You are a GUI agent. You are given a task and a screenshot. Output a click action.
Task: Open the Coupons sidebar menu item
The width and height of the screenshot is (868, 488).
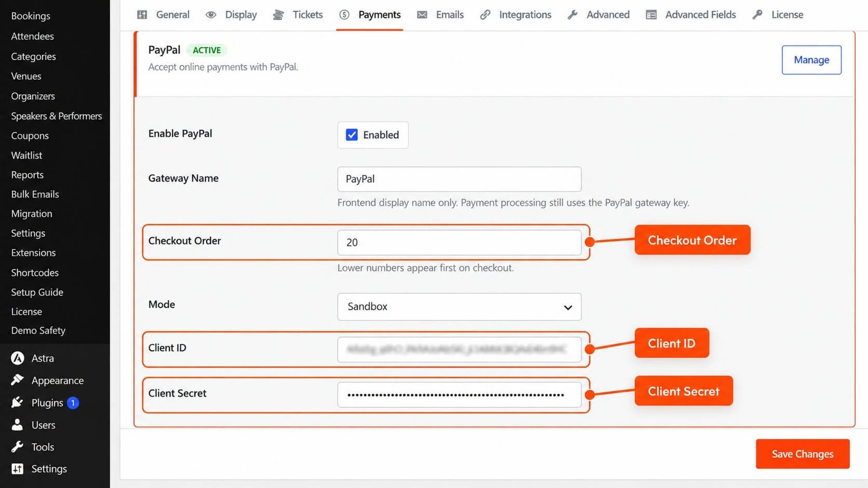30,136
